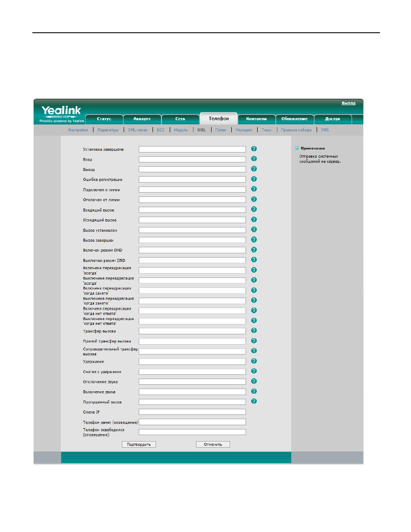
Task: Help icon for 'Включена переадресация когда нет ответа'
Action: [254, 311]
